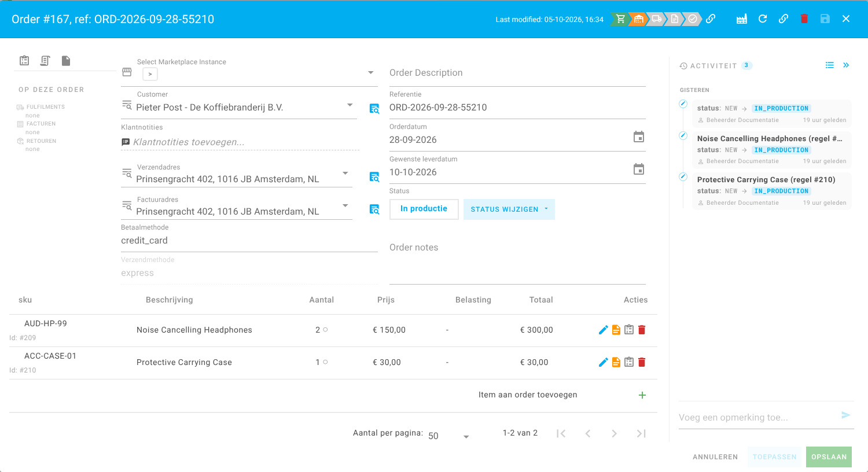Click the In productie status button
Image resolution: width=868 pixels, height=472 pixels.
[424, 209]
